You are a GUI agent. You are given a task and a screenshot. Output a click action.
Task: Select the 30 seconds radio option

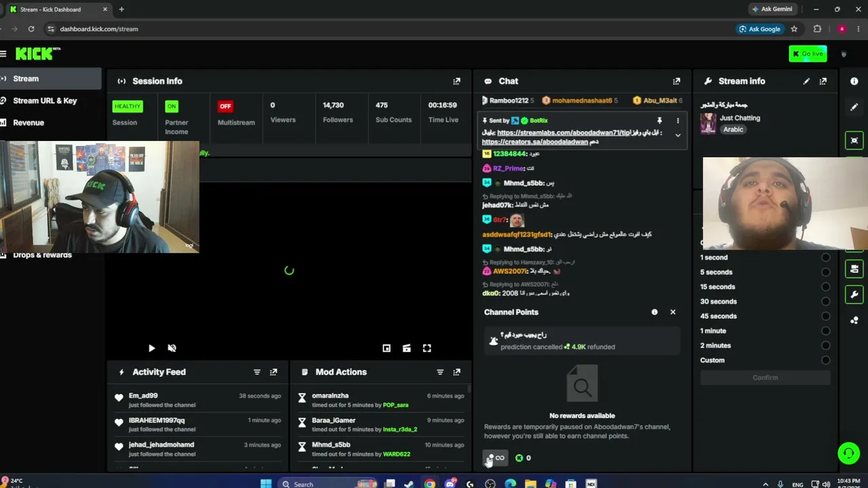(825, 302)
